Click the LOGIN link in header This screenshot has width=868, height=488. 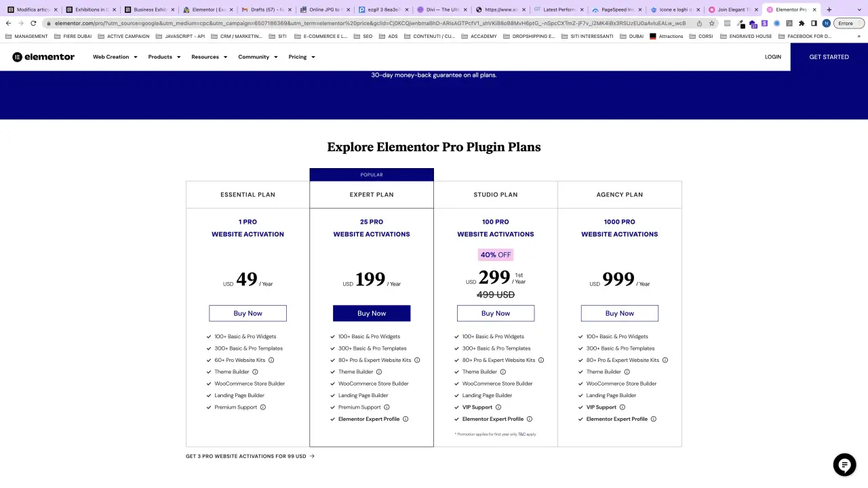pos(773,57)
